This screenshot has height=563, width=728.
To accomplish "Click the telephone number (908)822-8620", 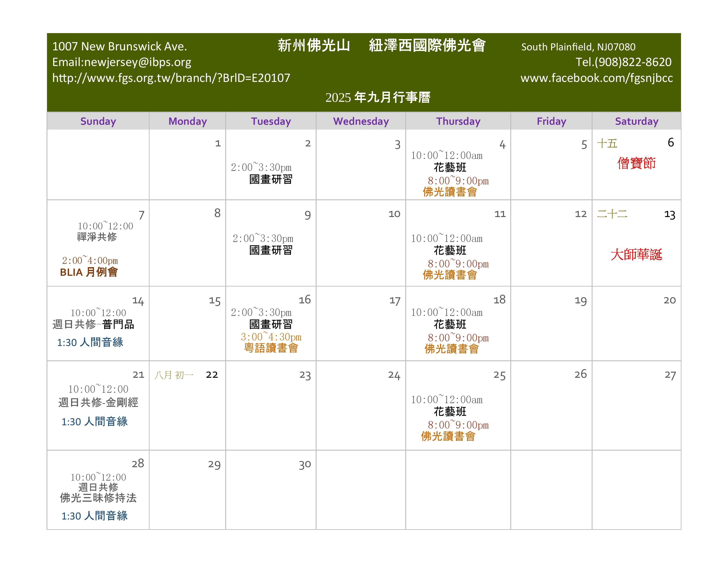I will tap(633, 62).
